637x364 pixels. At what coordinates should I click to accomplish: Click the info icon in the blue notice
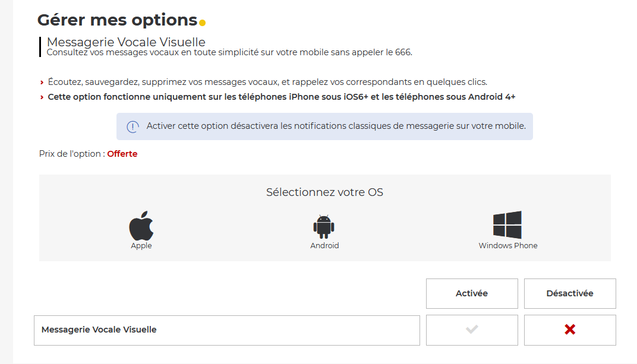(133, 126)
